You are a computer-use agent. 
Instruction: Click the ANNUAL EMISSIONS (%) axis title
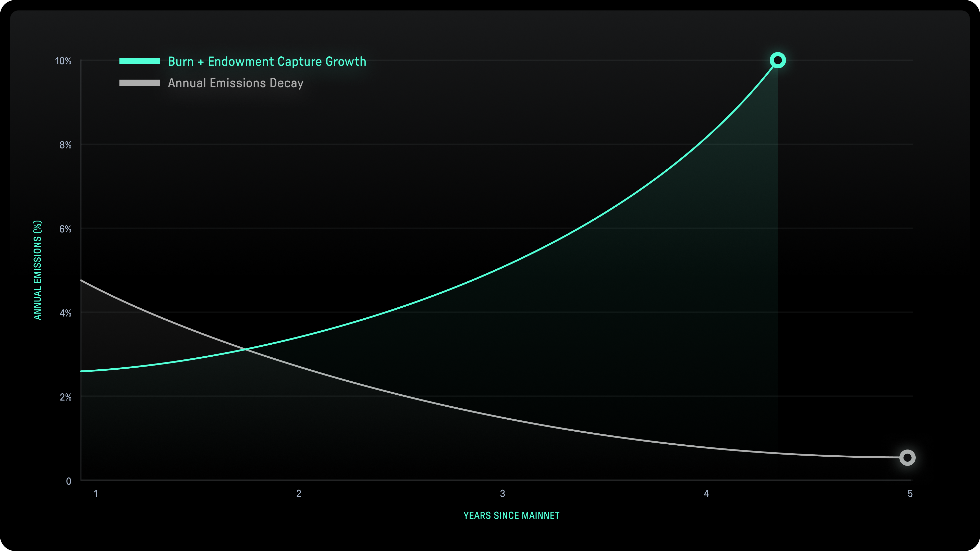click(x=37, y=270)
